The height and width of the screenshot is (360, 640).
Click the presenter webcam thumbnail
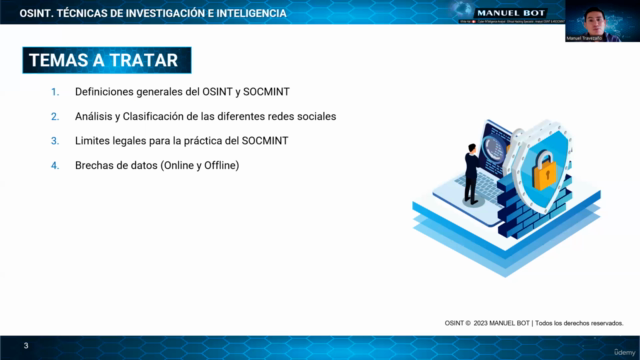click(602, 21)
